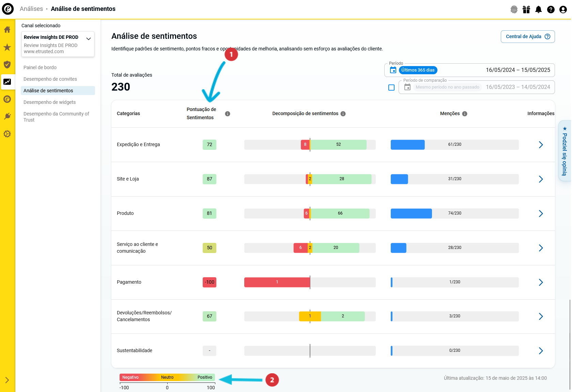Click the Sustentabilidade category name
The image size is (572, 392).
(135, 351)
